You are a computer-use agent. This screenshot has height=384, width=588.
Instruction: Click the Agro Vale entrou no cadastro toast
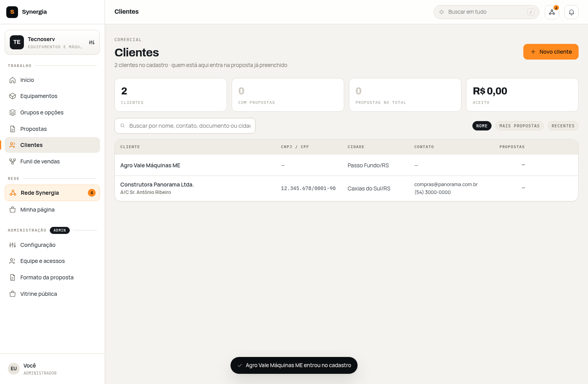pyautogui.click(x=294, y=365)
